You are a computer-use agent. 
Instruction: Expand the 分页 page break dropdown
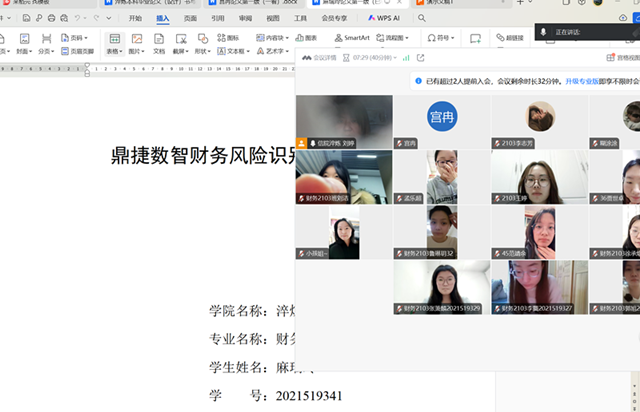click(46, 44)
